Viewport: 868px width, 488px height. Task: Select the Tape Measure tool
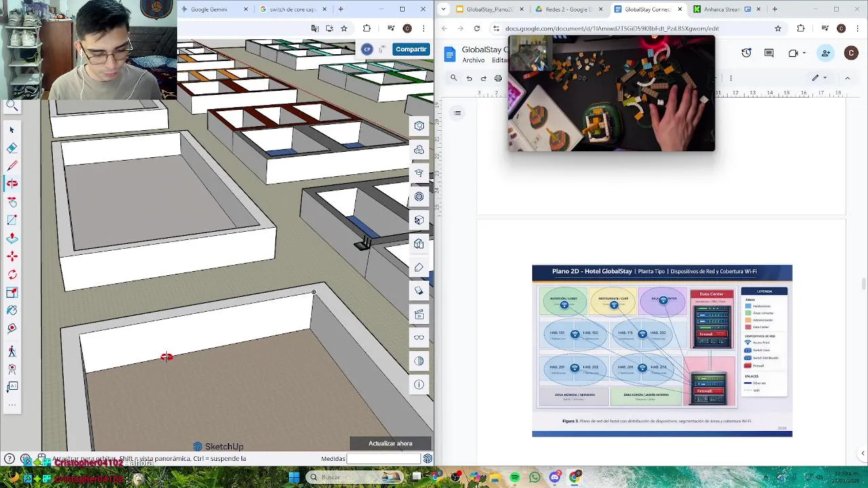(12, 328)
